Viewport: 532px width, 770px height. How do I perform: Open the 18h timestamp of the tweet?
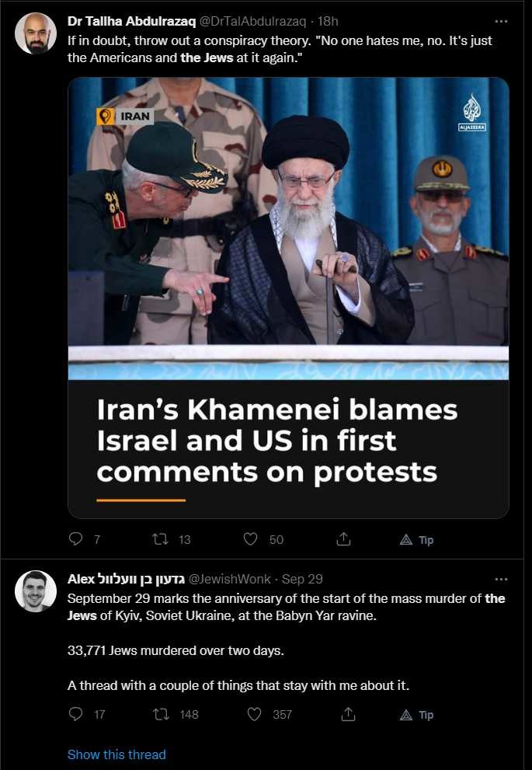(x=328, y=22)
